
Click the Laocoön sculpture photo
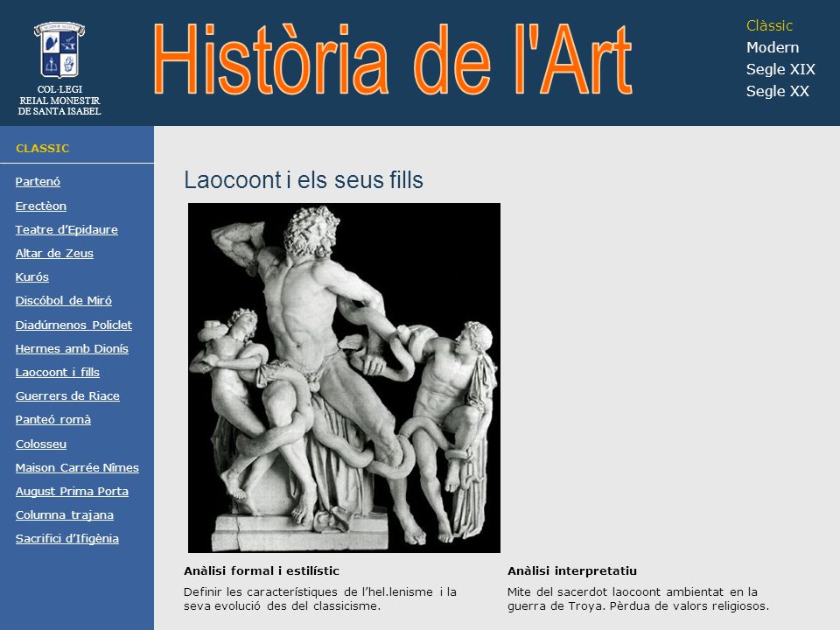pos(344,378)
